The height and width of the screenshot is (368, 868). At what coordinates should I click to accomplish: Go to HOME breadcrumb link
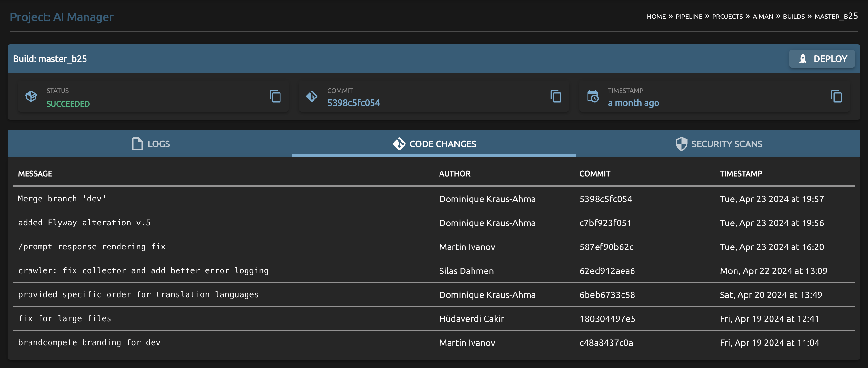656,17
